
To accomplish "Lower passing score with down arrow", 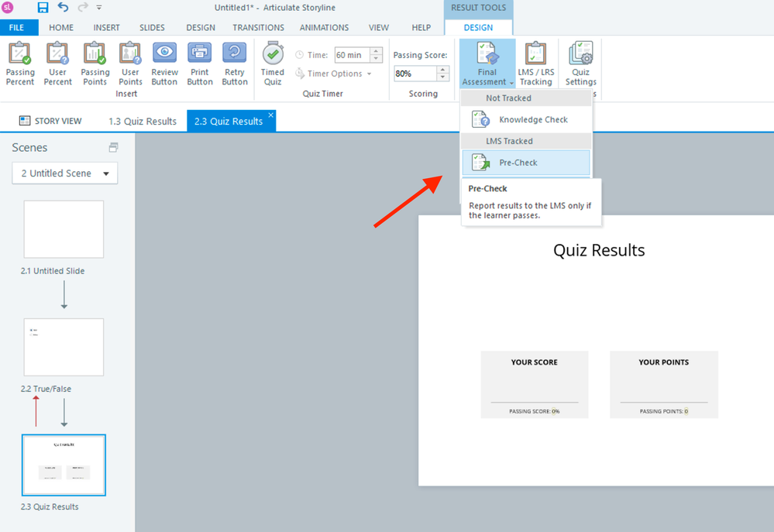I will pos(442,77).
